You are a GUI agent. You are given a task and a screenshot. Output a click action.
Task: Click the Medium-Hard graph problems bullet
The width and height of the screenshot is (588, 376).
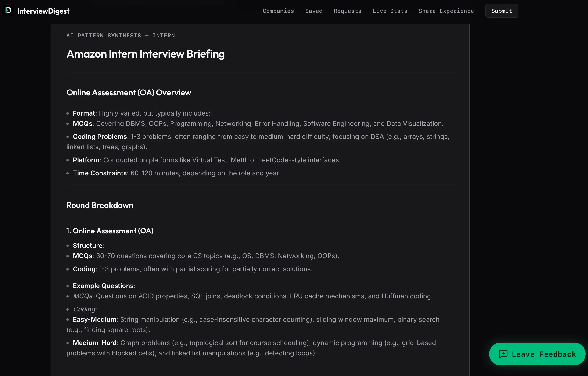coord(251,348)
